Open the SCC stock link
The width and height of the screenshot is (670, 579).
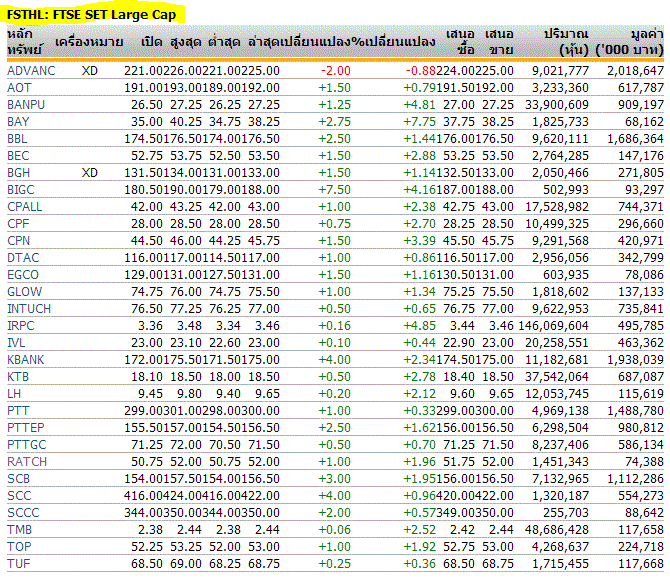pos(19,496)
